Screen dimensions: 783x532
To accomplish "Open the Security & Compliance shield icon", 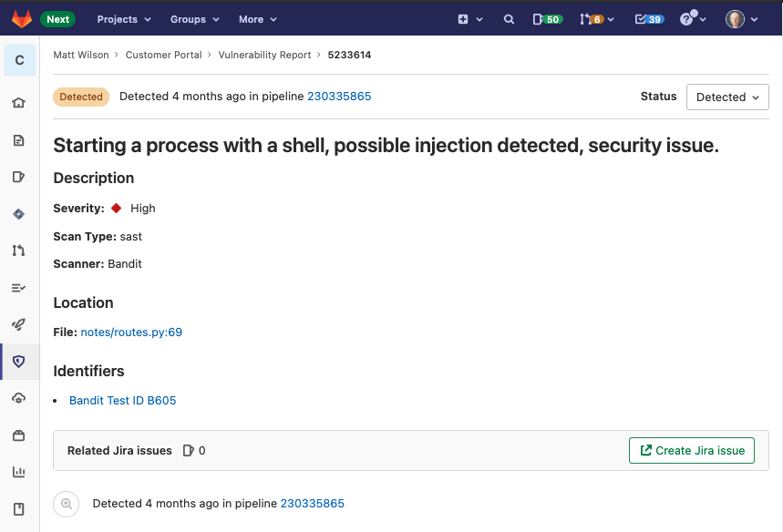I will [19, 362].
